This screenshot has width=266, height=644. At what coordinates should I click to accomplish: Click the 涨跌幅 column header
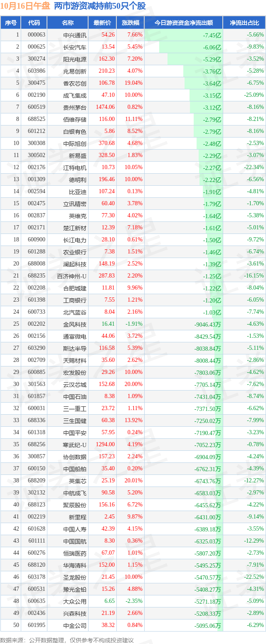[x=130, y=23]
